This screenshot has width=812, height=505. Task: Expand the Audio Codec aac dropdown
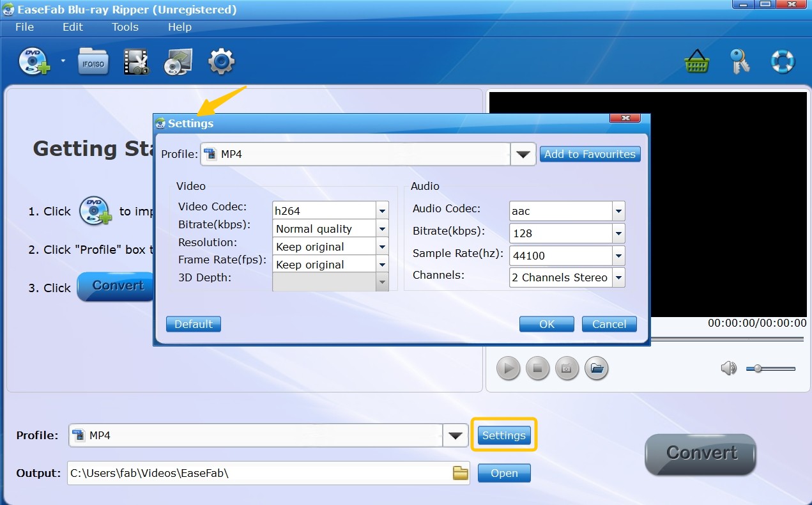click(x=618, y=211)
